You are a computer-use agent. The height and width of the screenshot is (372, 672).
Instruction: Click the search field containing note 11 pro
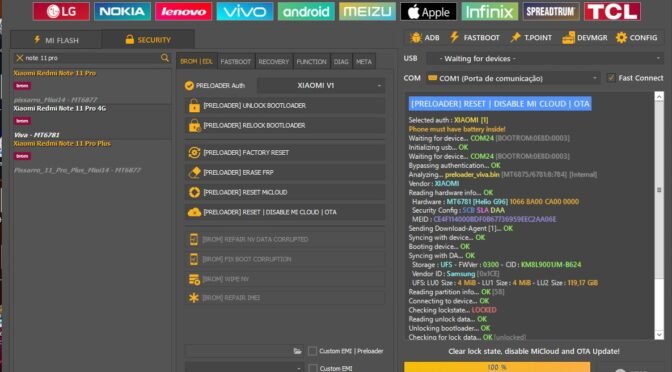tap(92, 58)
